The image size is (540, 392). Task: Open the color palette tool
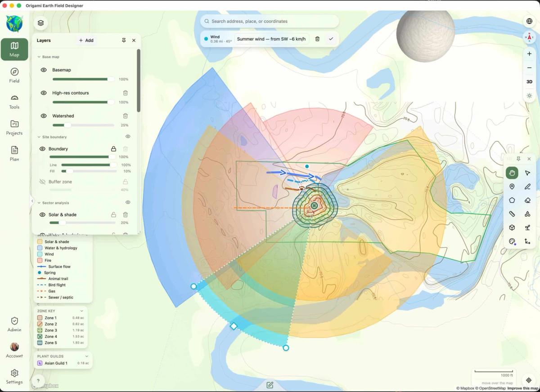512,241
